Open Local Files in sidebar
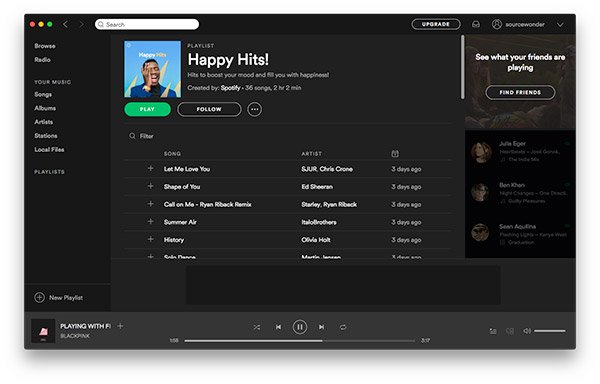 49,150
